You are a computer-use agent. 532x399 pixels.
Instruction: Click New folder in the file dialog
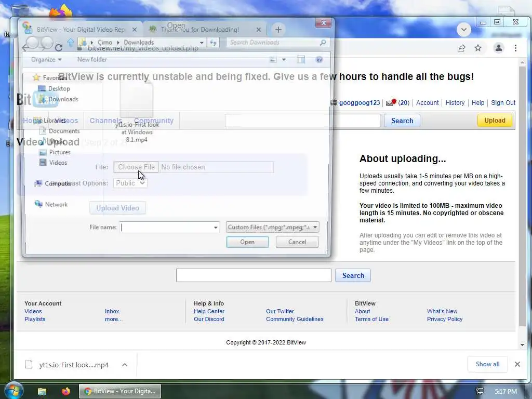(x=92, y=60)
